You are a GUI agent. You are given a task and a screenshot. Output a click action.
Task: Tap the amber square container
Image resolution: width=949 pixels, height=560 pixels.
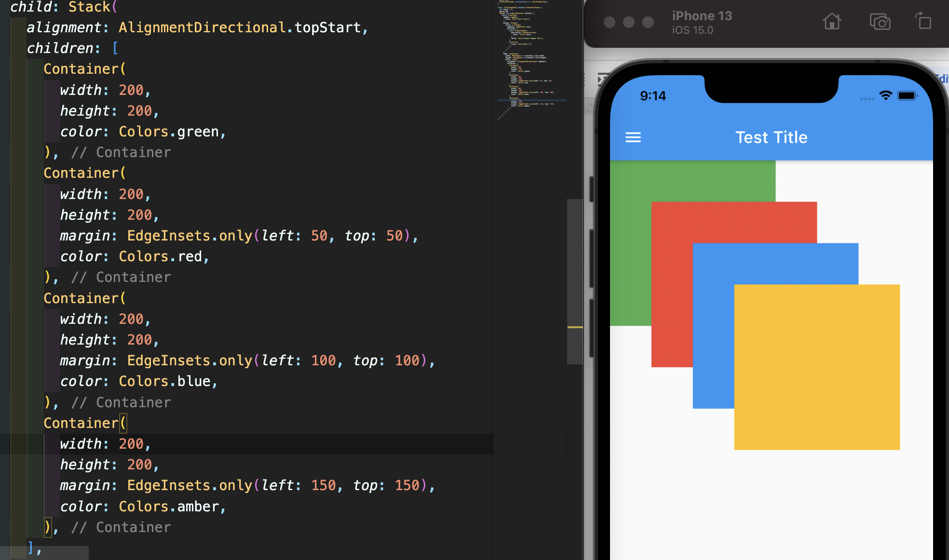816,367
